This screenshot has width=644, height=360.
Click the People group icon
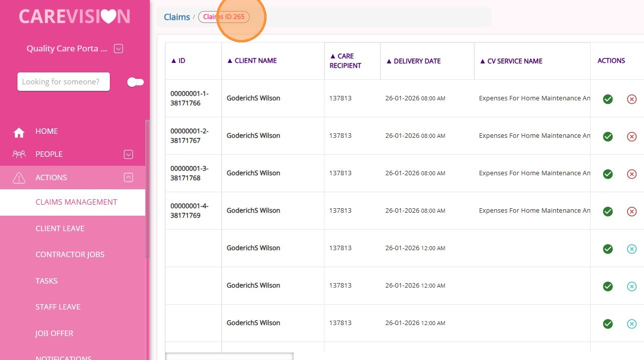pos(19,154)
